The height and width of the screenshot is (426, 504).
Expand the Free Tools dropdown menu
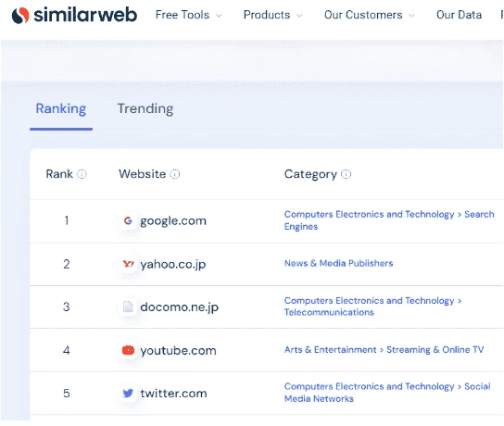(189, 15)
